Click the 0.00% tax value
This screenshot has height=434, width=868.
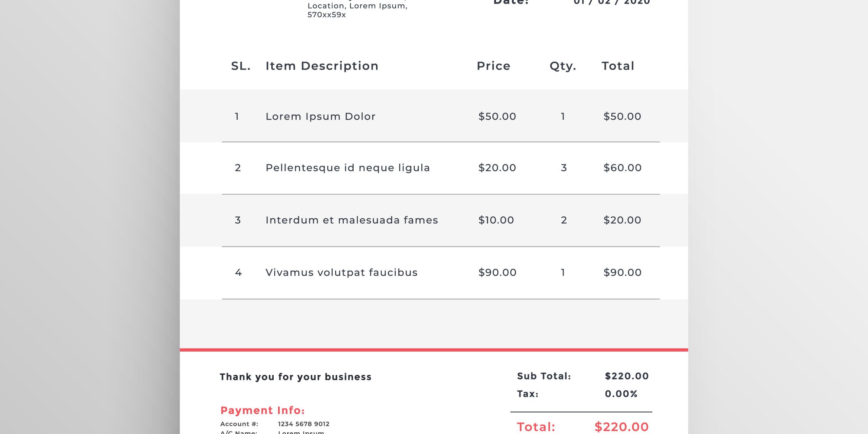pyautogui.click(x=621, y=394)
